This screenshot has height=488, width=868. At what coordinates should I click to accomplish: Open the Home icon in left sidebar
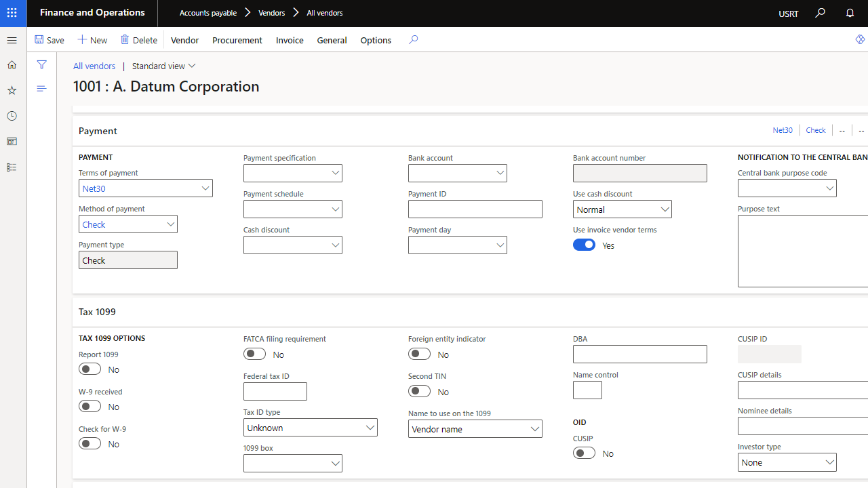[x=12, y=65]
